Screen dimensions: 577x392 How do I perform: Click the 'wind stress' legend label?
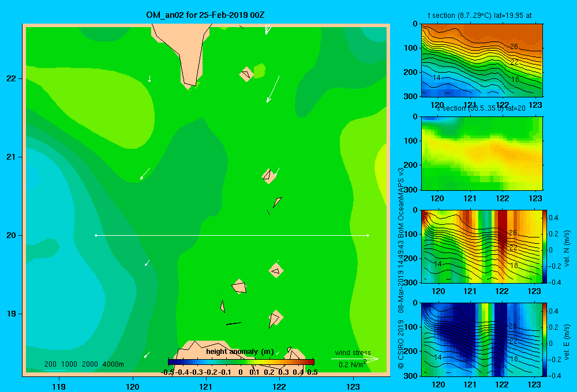pyautogui.click(x=353, y=352)
